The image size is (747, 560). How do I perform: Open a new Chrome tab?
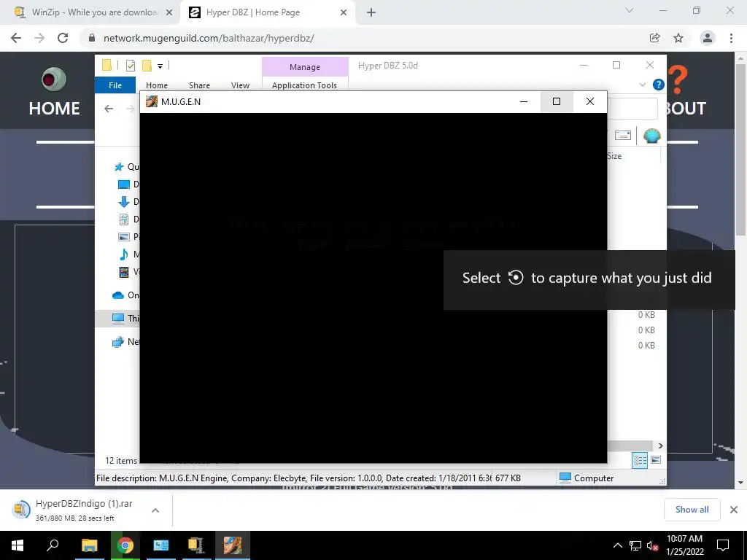pyautogui.click(x=371, y=13)
